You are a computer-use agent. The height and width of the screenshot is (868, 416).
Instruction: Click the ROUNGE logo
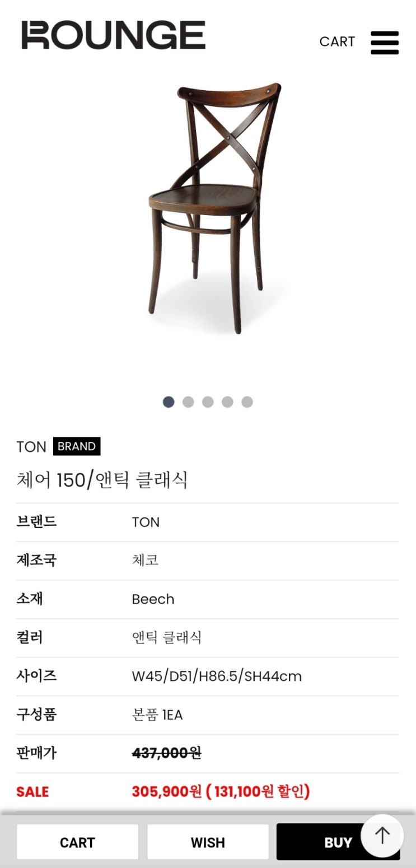(x=114, y=35)
